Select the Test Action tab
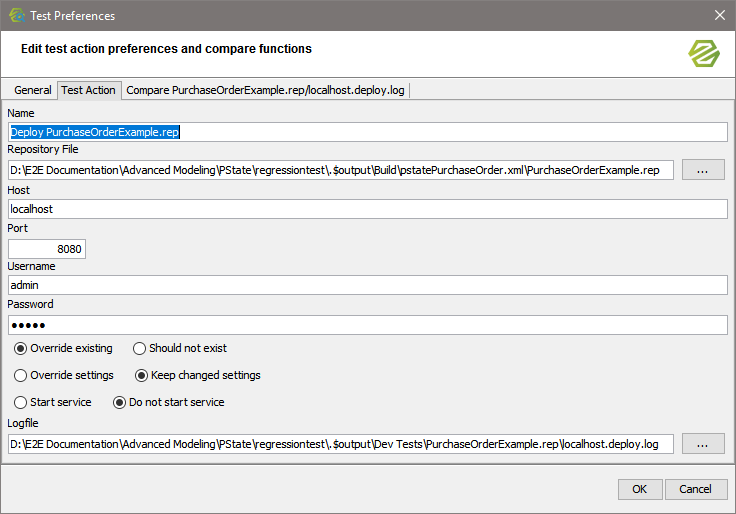Viewport: 736px width, 514px height. 88,90
